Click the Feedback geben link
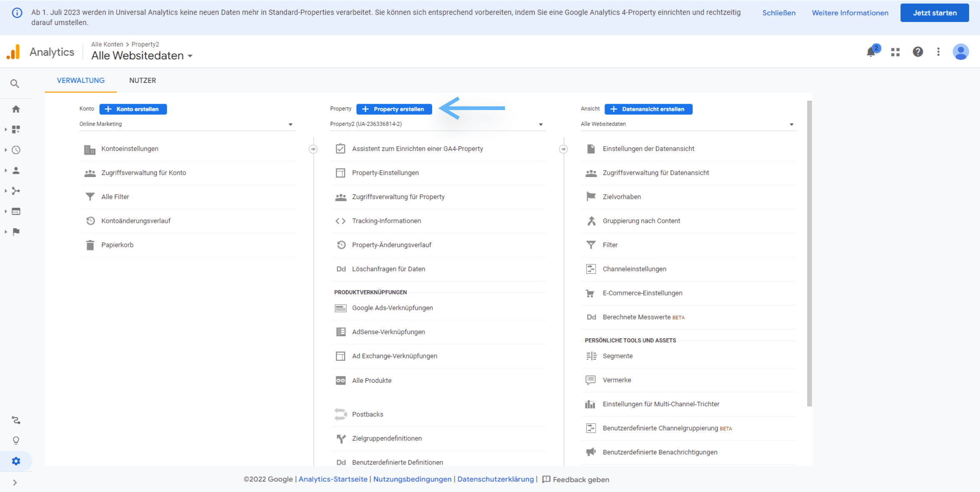 tap(576, 480)
